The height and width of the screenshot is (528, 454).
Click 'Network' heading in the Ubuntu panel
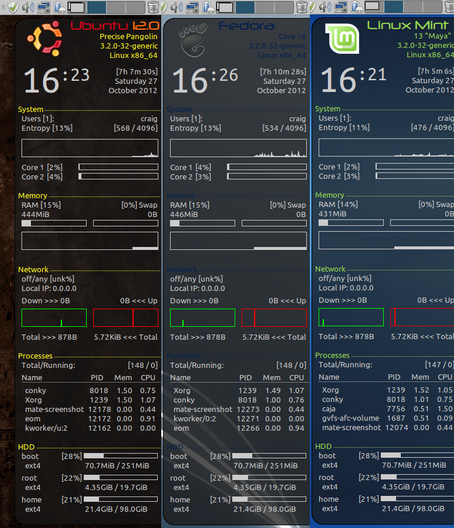(x=33, y=270)
